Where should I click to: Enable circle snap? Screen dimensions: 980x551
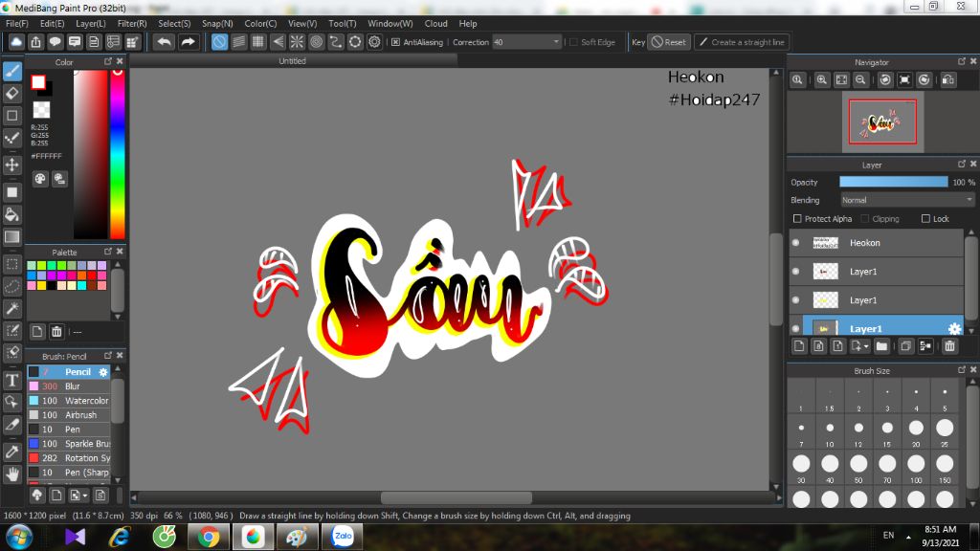(316, 42)
